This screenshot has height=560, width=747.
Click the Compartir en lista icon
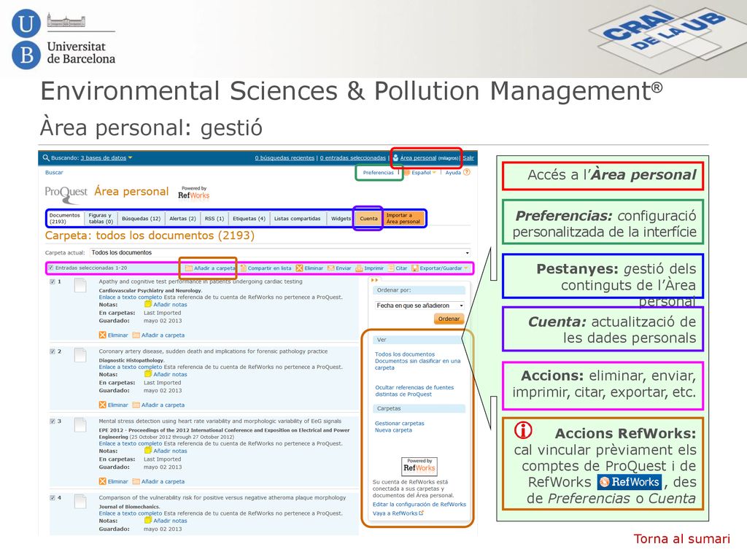click(x=244, y=268)
